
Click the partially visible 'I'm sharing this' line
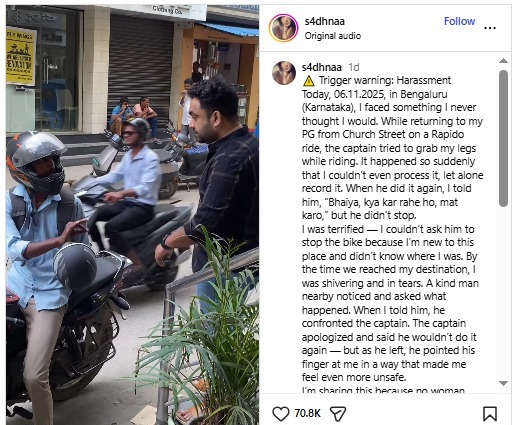point(383,390)
